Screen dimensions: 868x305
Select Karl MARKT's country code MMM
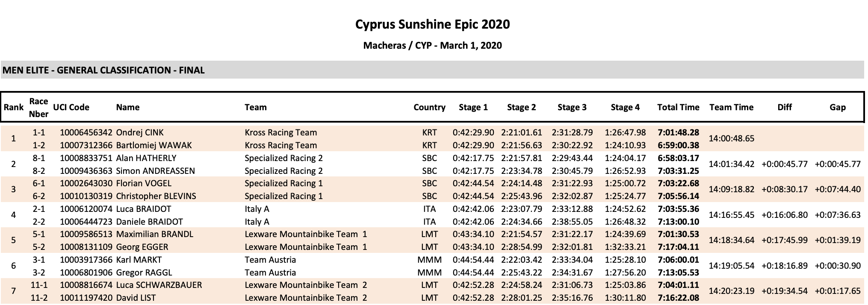(x=429, y=260)
